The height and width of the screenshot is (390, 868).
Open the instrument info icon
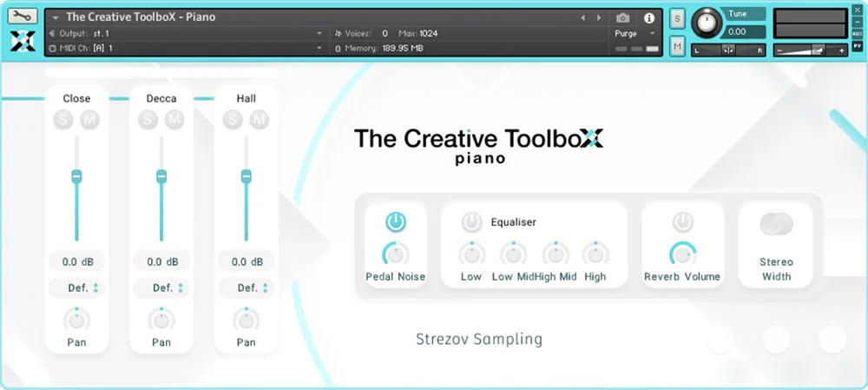pos(648,17)
